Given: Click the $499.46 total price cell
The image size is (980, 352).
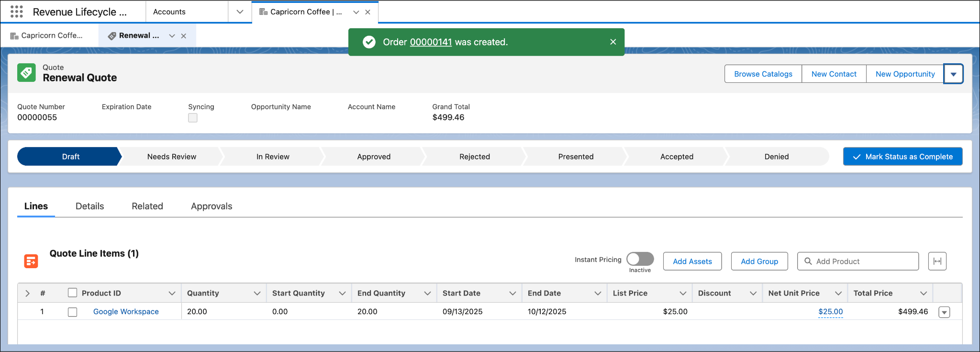Looking at the screenshot, I should (891, 312).
